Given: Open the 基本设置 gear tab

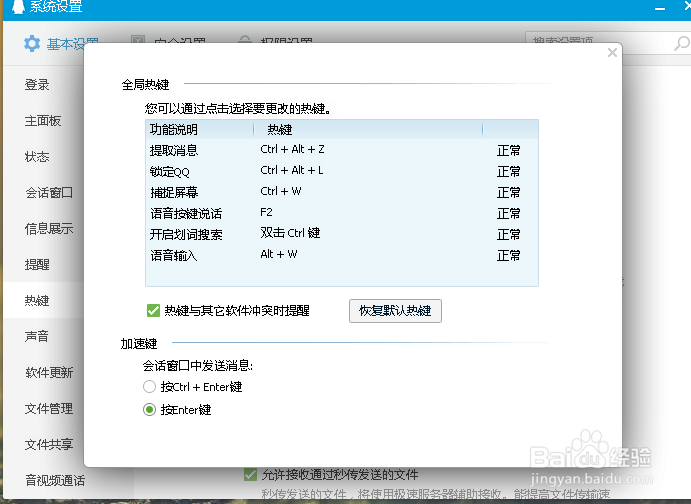Looking at the screenshot, I should pyautogui.click(x=61, y=44).
